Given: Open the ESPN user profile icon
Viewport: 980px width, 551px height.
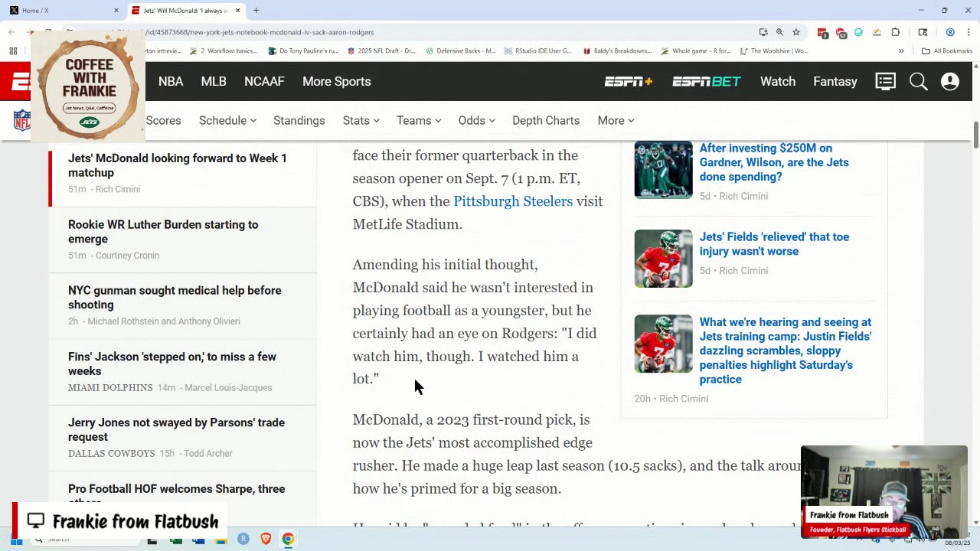Looking at the screenshot, I should 950,81.
